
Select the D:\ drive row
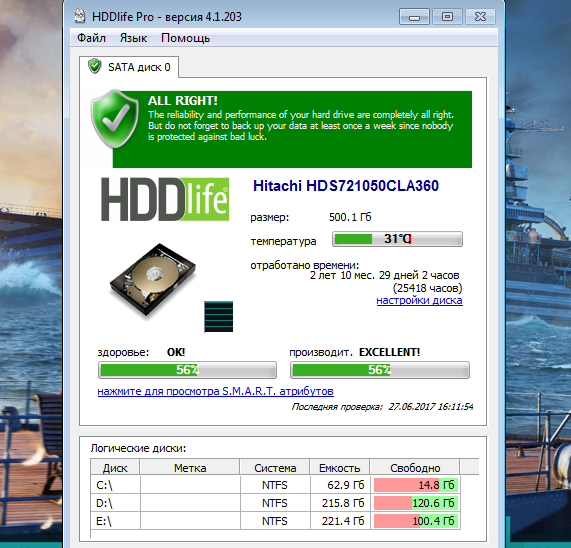pos(275,503)
